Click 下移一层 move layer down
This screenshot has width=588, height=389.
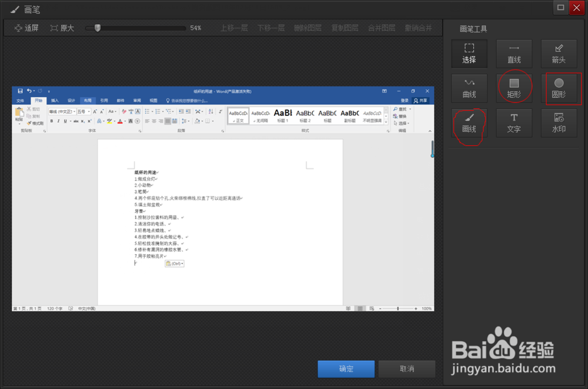coord(270,28)
